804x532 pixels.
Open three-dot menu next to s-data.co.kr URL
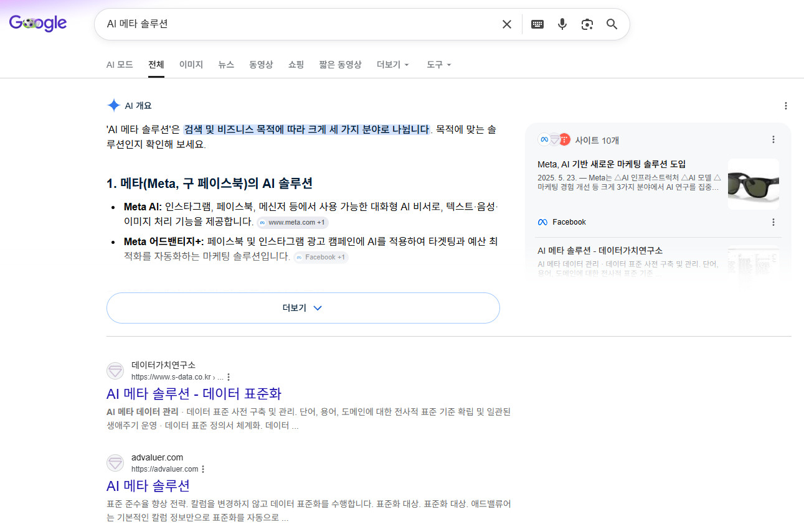coord(229,377)
